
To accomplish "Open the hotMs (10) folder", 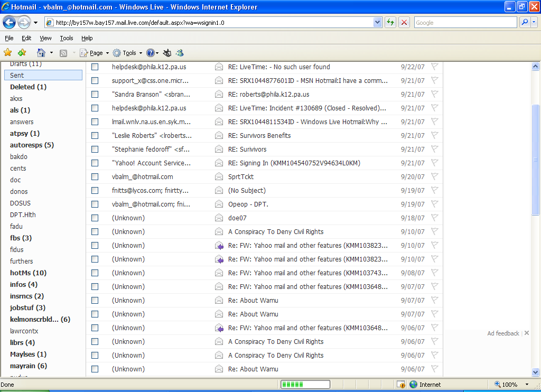I will coord(29,273).
